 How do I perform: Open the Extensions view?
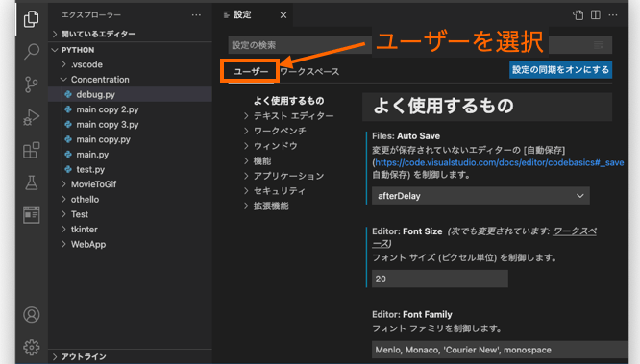[x=32, y=150]
